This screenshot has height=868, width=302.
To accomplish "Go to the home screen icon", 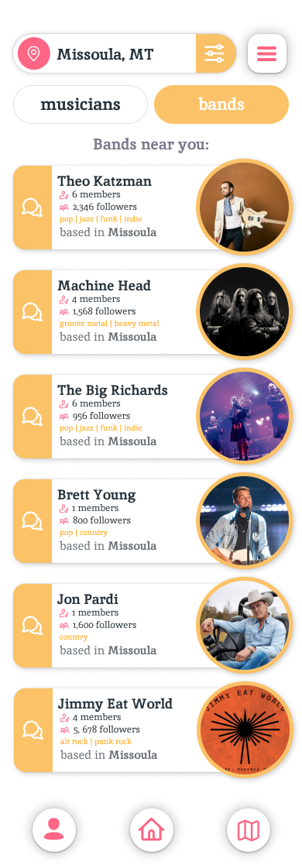I will point(152,830).
